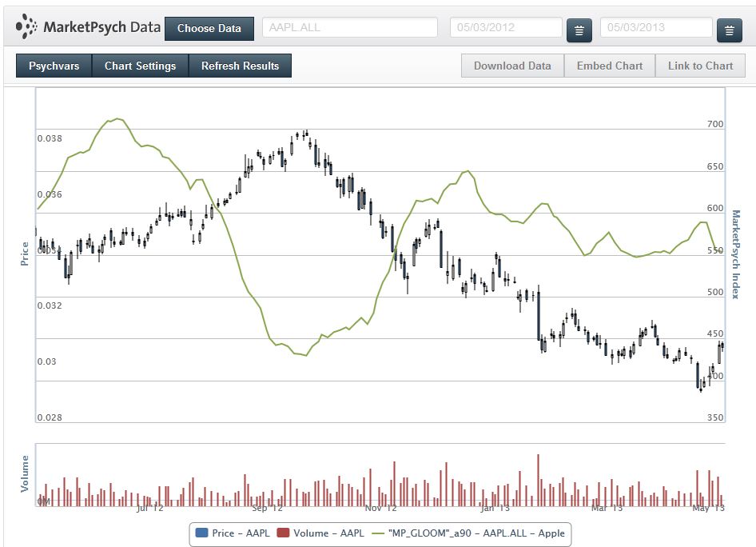Screen dimensions: 756x547
Task: Expand the Psychvars menu
Action: pyautogui.click(x=54, y=66)
